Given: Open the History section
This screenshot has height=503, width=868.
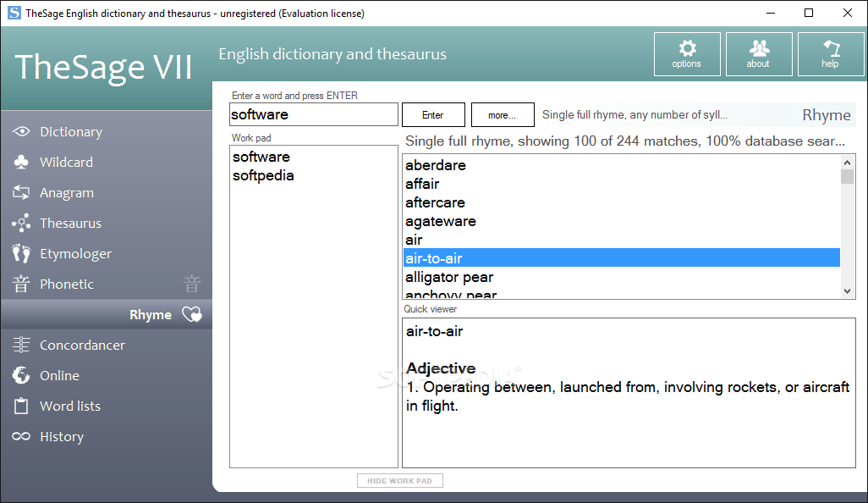Looking at the screenshot, I should (x=62, y=436).
